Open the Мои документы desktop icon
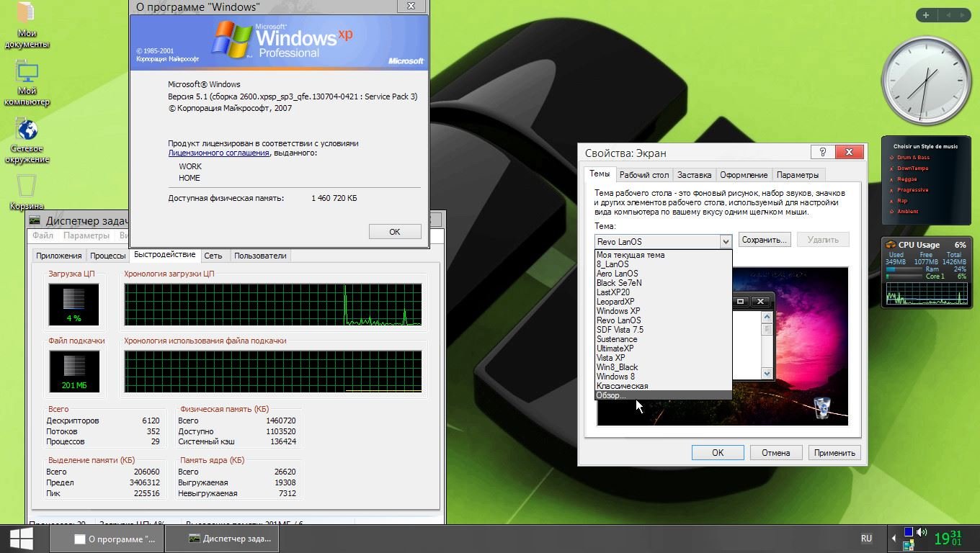Image resolution: width=980 pixels, height=553 pixels. click(x=27, y=25)
